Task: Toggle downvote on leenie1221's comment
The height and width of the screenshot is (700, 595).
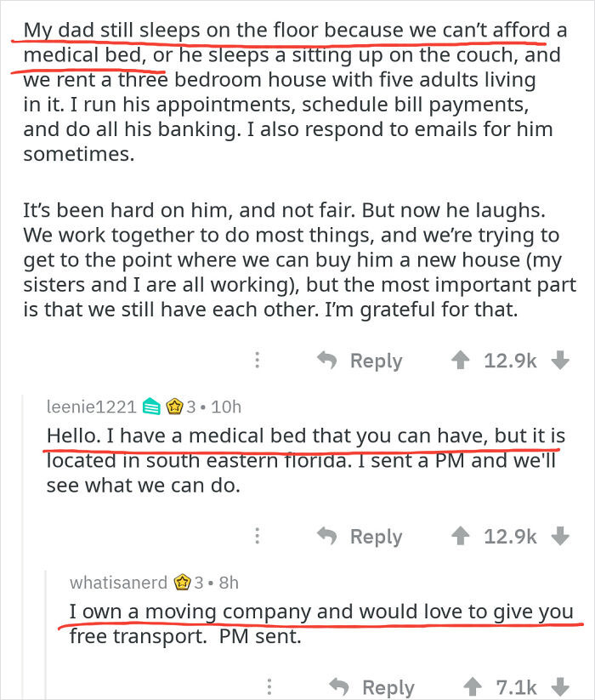Action: tap(559, 536)
